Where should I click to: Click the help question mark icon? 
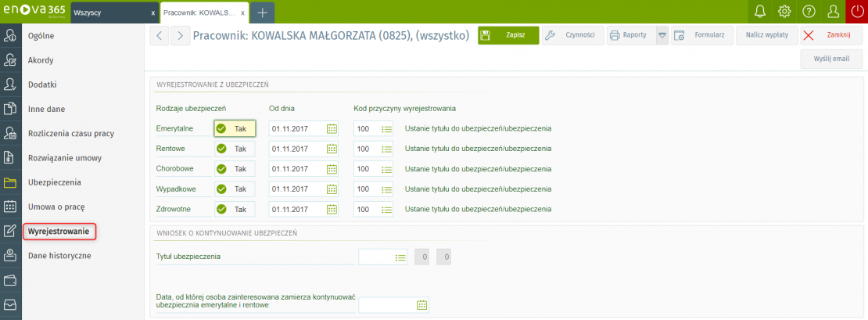(809, 12)
